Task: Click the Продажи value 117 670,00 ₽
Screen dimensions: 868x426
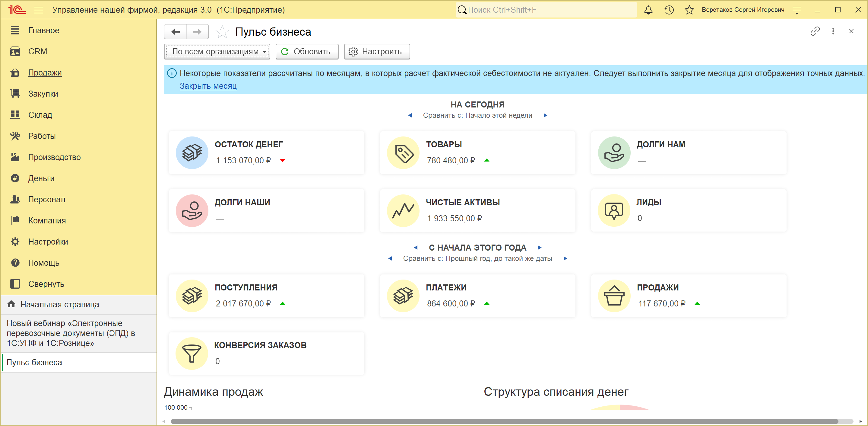Action: point(662,303)
